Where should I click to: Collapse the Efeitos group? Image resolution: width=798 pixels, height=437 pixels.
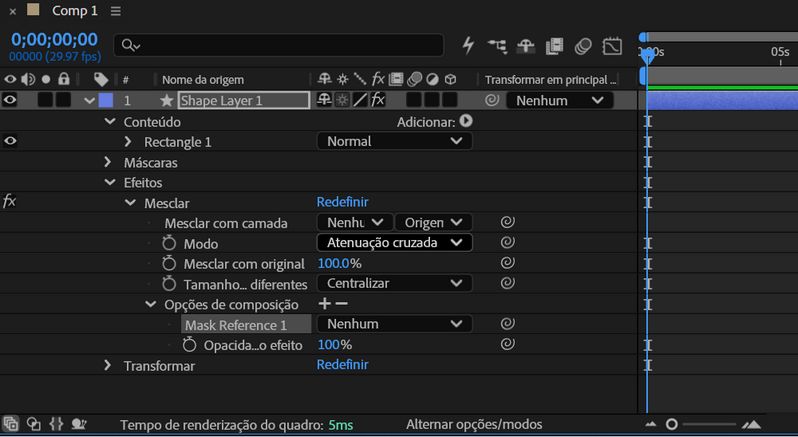point(110,182)
